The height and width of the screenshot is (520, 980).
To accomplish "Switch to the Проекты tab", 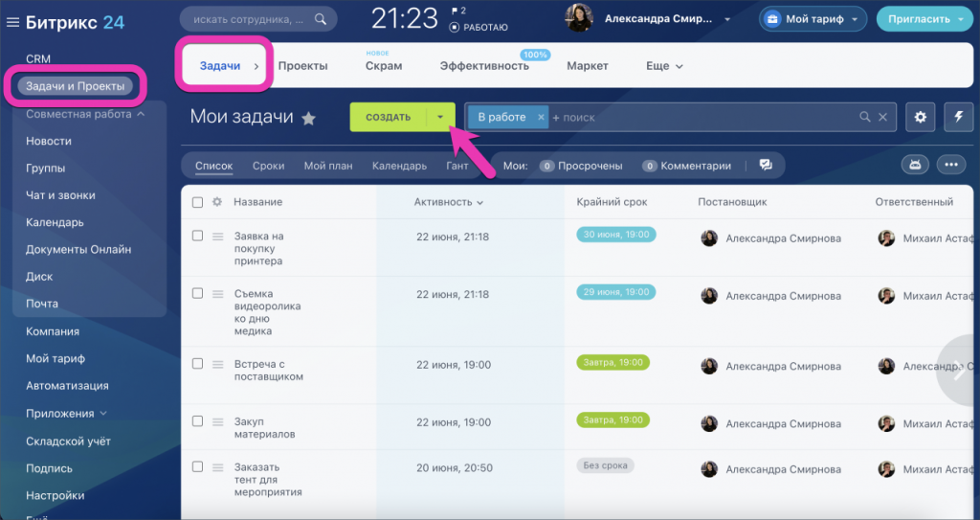I will (302, 66).
